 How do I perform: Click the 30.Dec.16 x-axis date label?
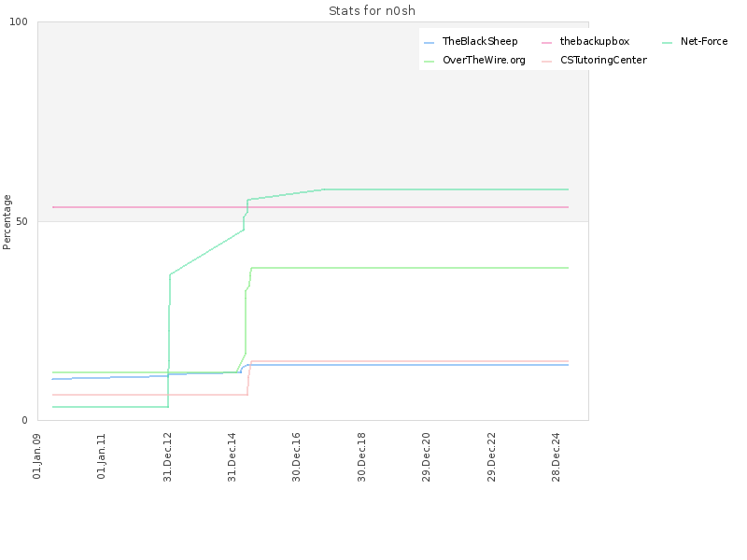click(x=296, y=457)
